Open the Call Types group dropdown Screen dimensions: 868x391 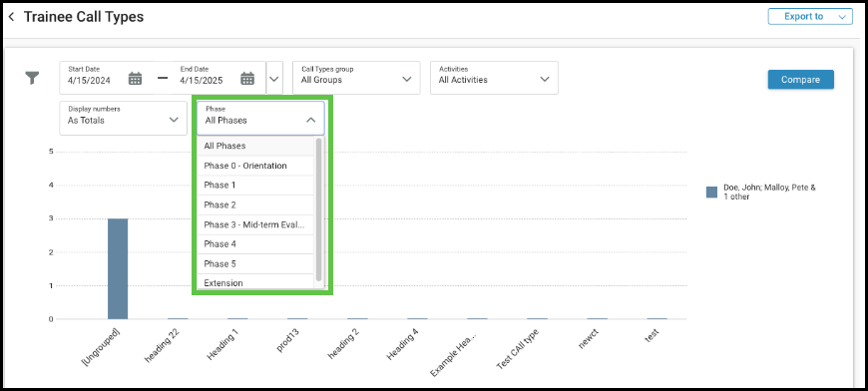[356, 78]
